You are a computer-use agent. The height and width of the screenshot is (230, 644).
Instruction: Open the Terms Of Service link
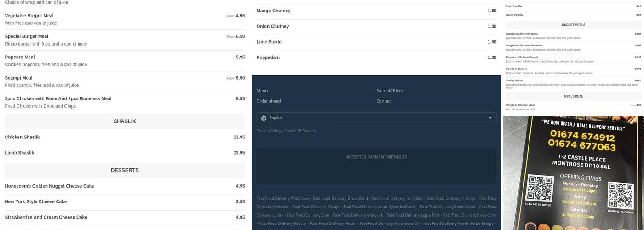(x=300, y=131)
